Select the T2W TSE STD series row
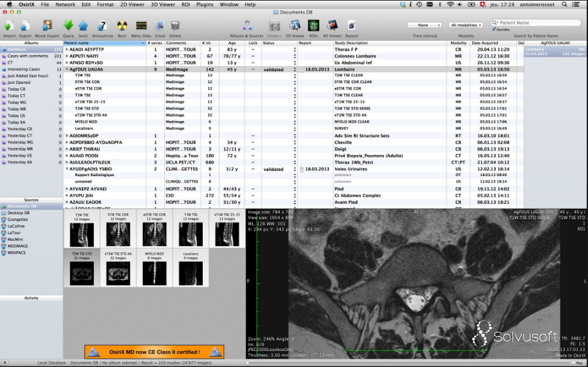Image resolution: width=588 pixels, height=367 pixels. click(x=293, y=108)
